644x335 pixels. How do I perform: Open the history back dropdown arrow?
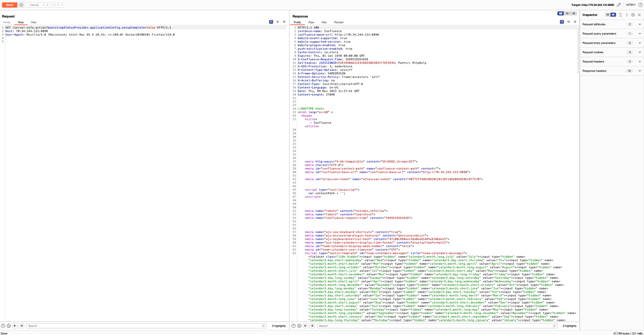[x=52, y=5]
